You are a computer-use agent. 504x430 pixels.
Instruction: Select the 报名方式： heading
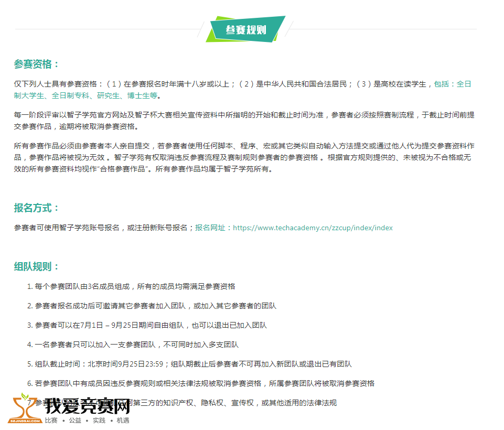pyautogui.click(x=36, y=208)
